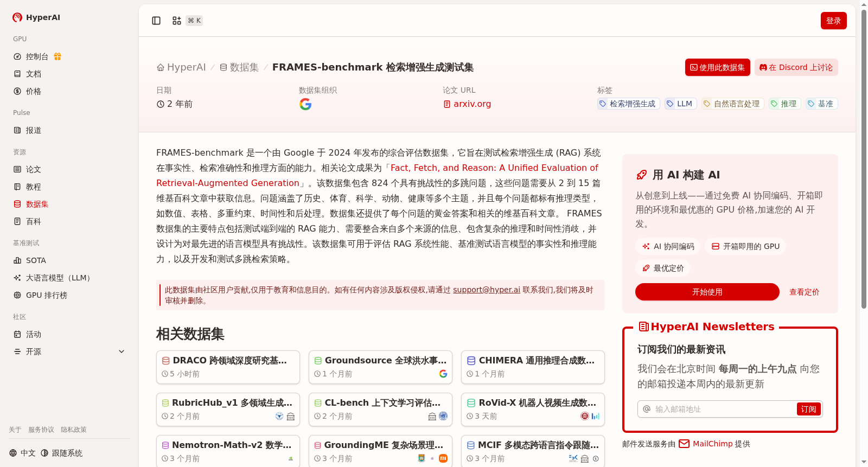Open 论文 papers in sidebar
The image size is (868, 467).
tap(69, 169)
